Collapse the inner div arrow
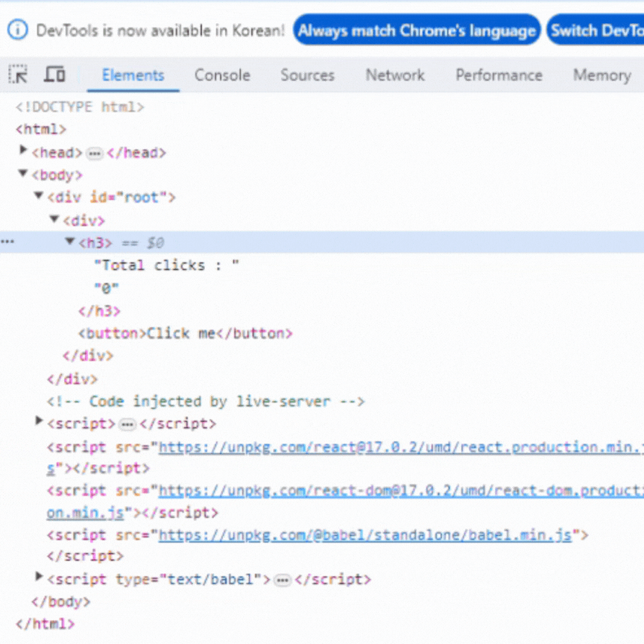Image resolution: width=644 pixels, height=644 pixels. coord(54,218)
